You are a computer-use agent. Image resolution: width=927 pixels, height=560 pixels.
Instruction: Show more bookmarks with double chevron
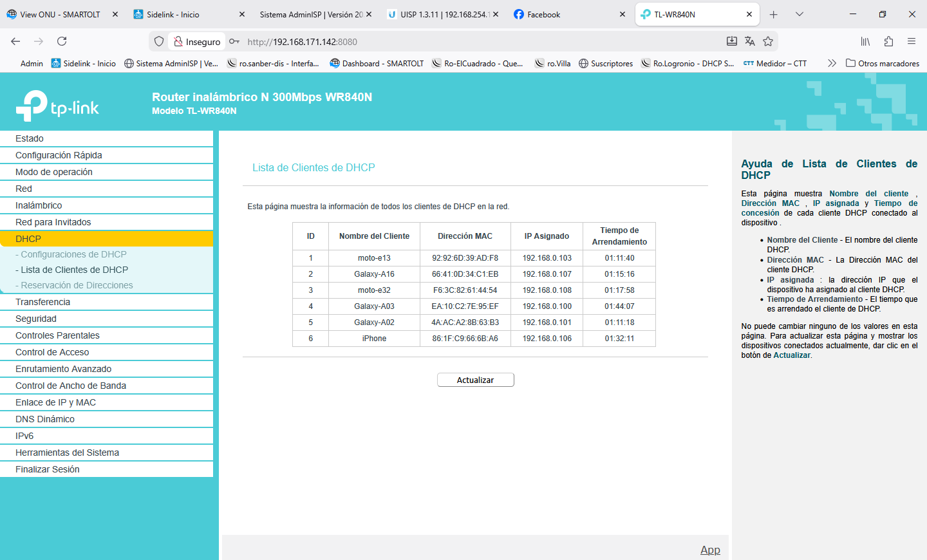(832, 63)
